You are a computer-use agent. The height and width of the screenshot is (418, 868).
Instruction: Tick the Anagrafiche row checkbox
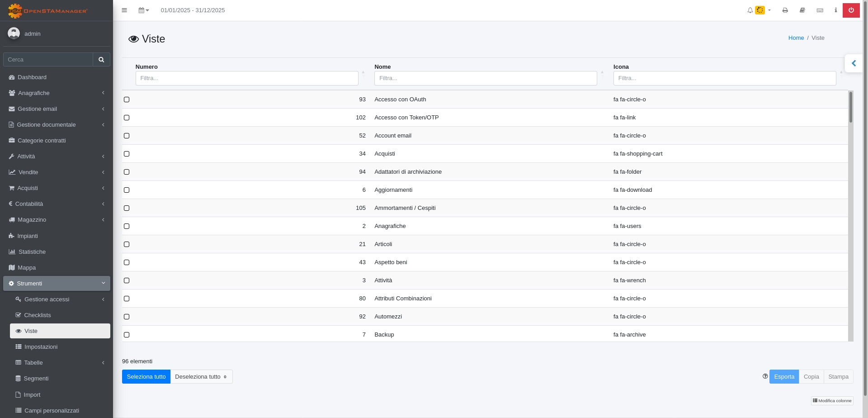[127, 226]
